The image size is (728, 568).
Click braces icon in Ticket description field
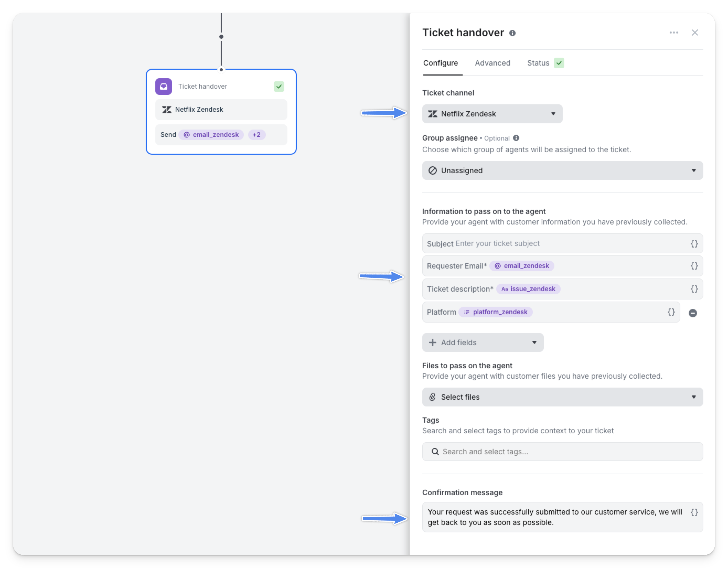694,289
